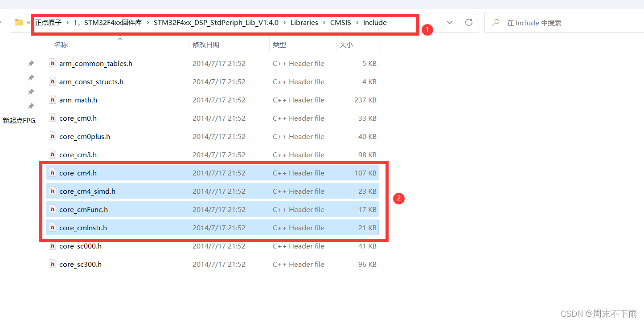Click the search magnifier icon
The width and height of the screenshot is (644, 322).
496,23
